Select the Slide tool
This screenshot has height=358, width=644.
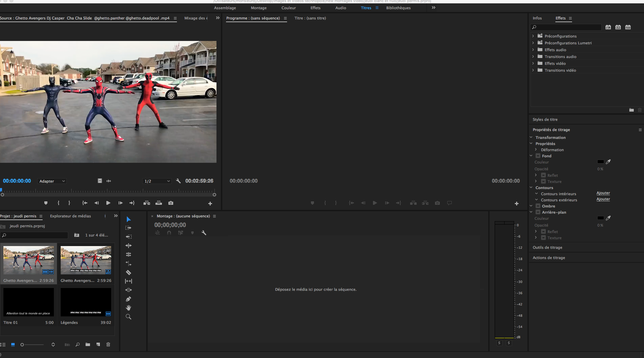click(x=129, y=290)
